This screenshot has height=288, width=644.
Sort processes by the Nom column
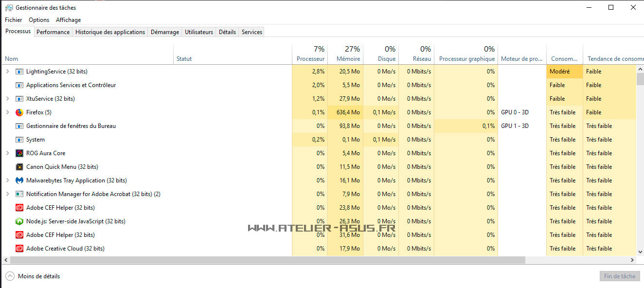88,54
